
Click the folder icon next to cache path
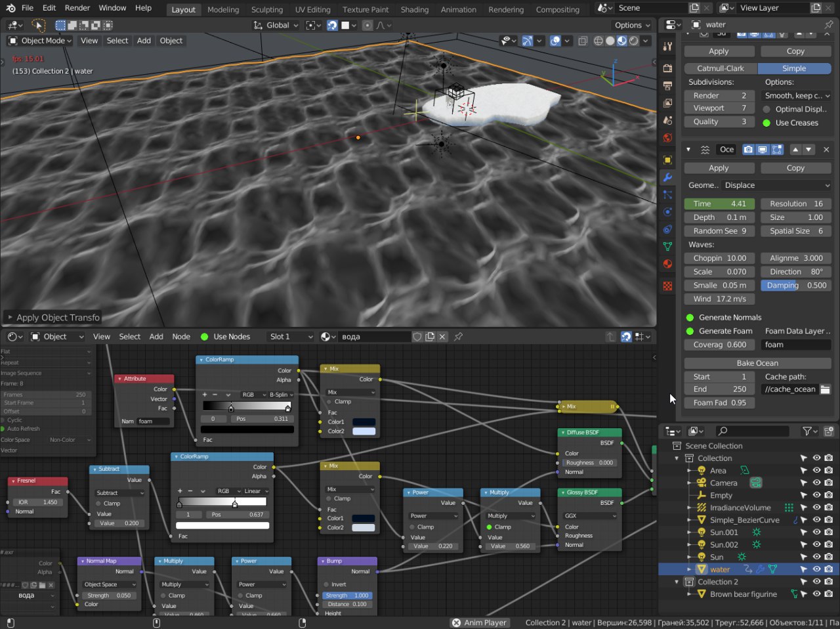[x=826, y=389]
